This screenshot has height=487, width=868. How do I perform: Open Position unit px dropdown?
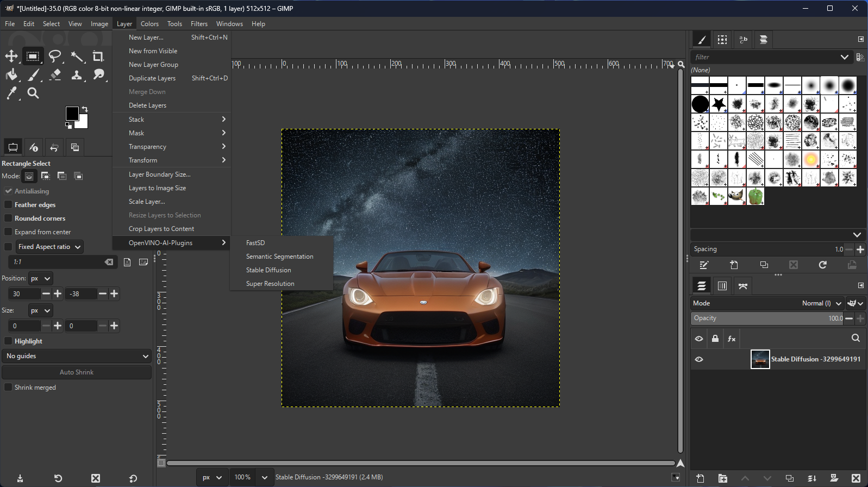tap(41, 278)
